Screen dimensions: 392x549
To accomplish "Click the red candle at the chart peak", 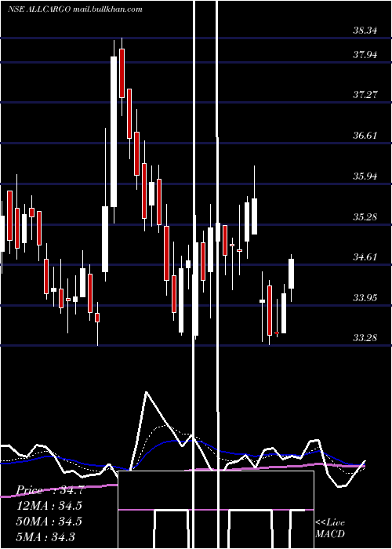I will (122, 73).
